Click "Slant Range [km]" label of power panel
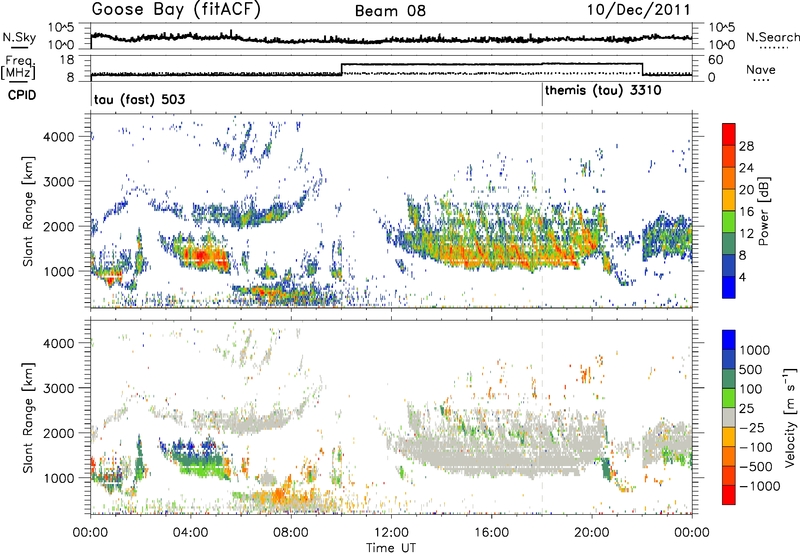Viewport: 800px width, 554px height. (28, 211)
